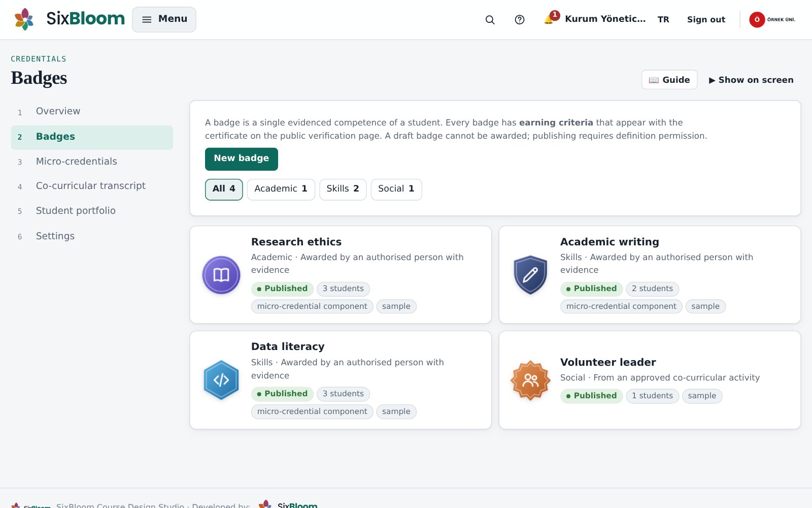Go to Overview in sidebar
Screen dimensions: 812x508
92,111
